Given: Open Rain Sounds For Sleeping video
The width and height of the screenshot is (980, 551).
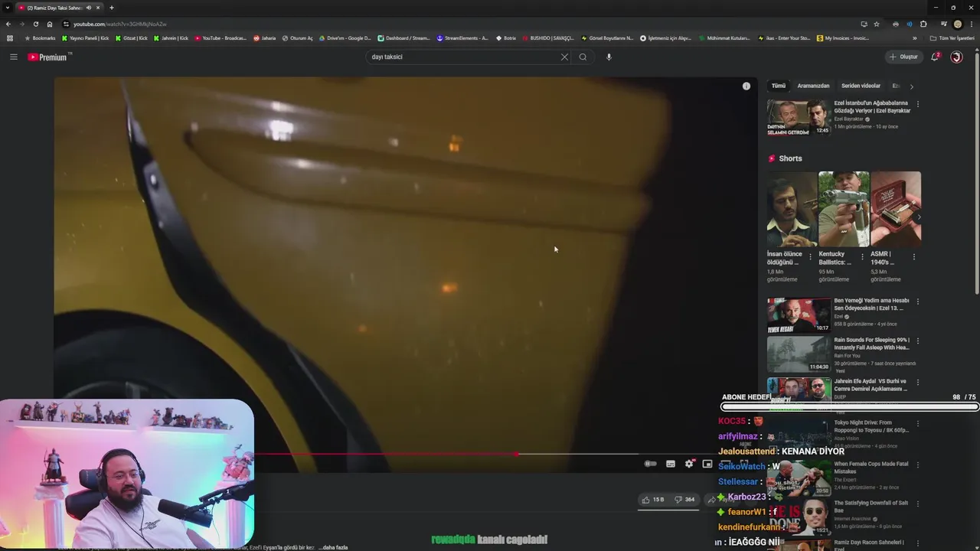Looking at the screenshot, I should pyautogui.click(x=799, y=354).
